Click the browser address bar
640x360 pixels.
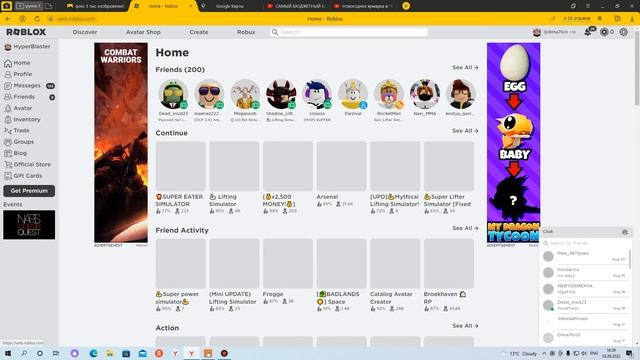click(x=76, y=19)
